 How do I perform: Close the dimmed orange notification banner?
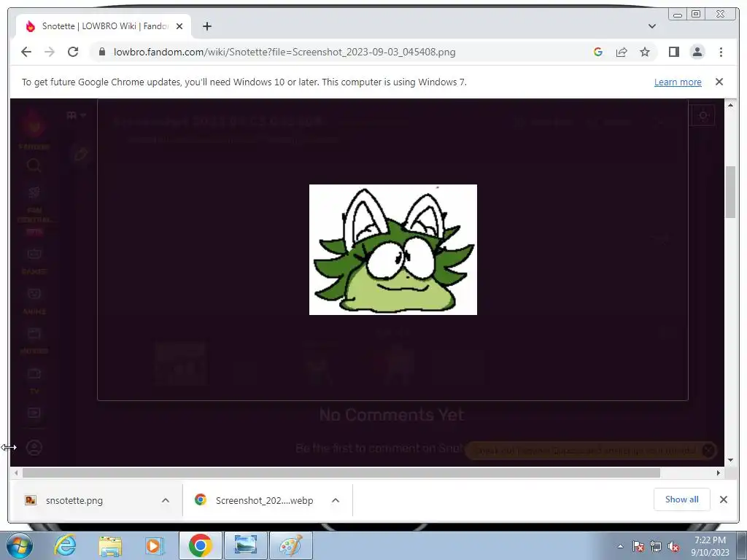coord(708,450)
